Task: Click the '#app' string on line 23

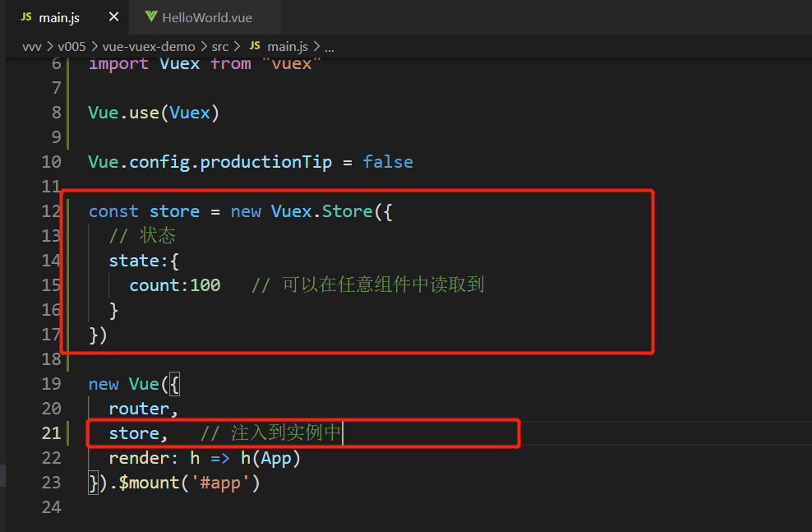Action: point(220,483)
